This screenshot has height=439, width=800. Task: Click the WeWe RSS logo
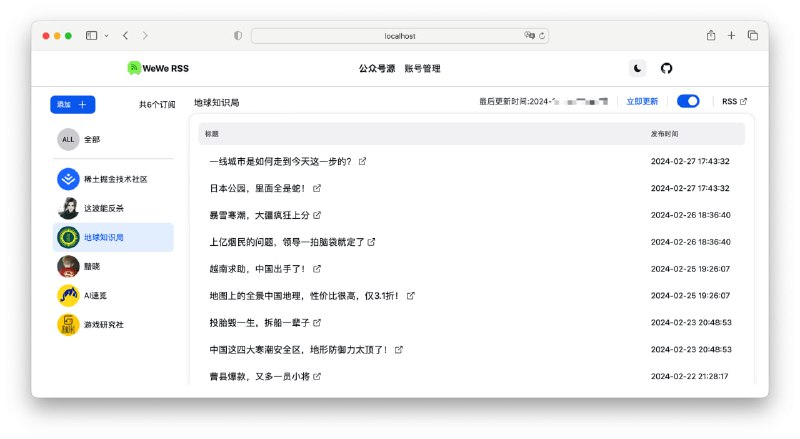click(158, 68)
